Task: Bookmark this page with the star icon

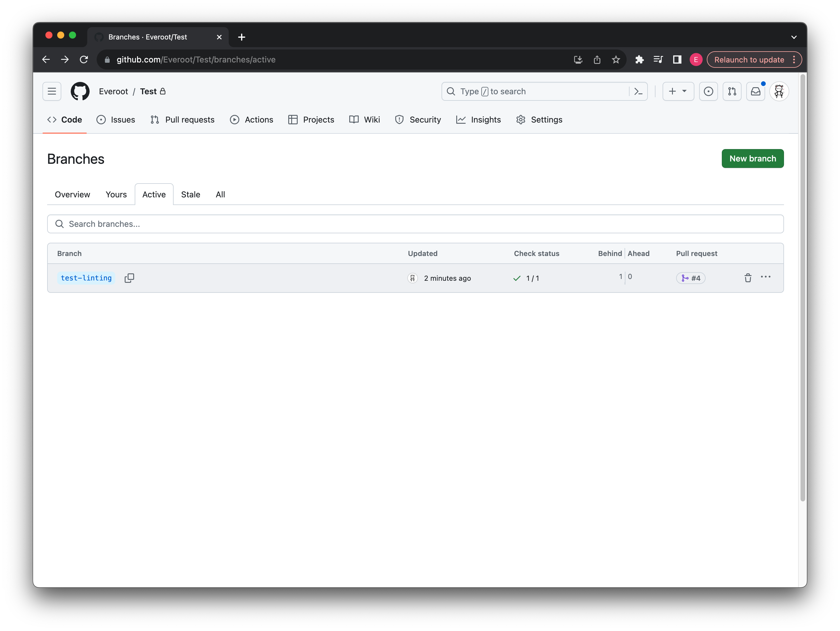Action: click(616, 60)
